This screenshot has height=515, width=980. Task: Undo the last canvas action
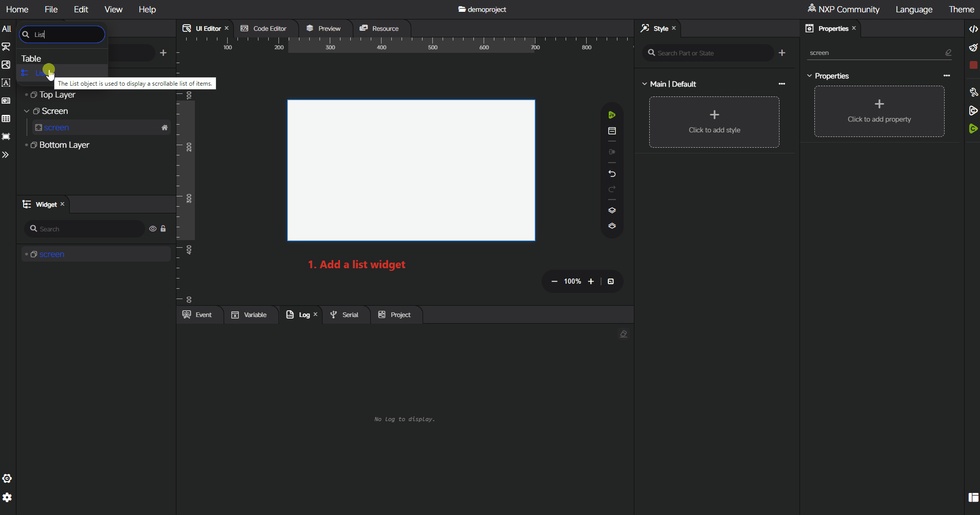pos(612,173)
